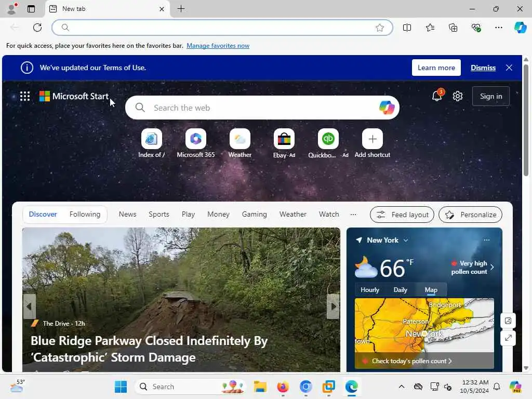Go to previous news carousel slide
The height and width of the screenshot is (399, 532).
click(x=29, y=307)
